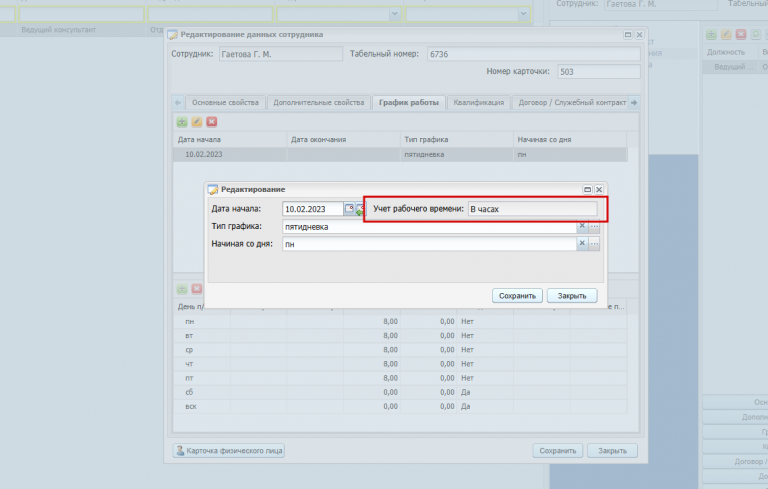The height and width of the screenshot is (489, 768).
Task: Click Закрыть in the Редактирование dialog
Action: pyautogui.click(x=572, y=295)
